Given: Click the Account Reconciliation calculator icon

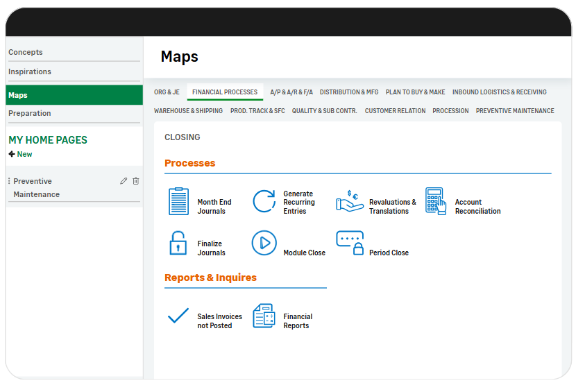Looking at the screenshot, I should [x=436, y=201].
